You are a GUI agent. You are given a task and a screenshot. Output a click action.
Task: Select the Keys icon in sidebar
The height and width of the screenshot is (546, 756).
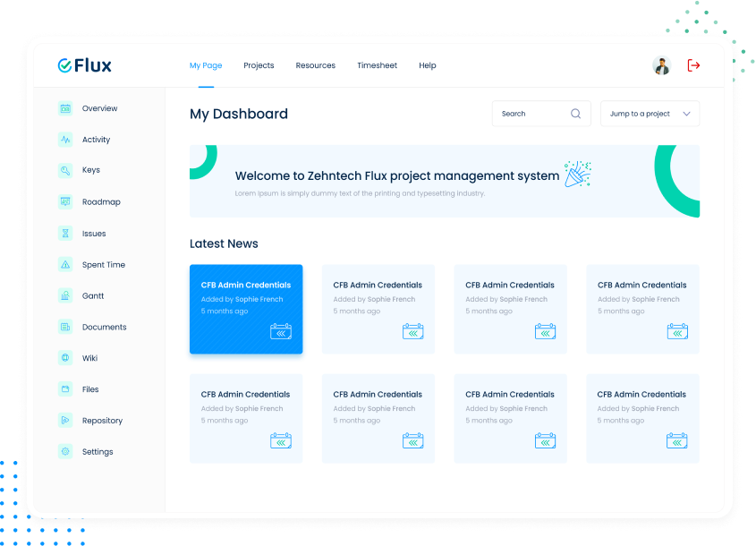65,170
